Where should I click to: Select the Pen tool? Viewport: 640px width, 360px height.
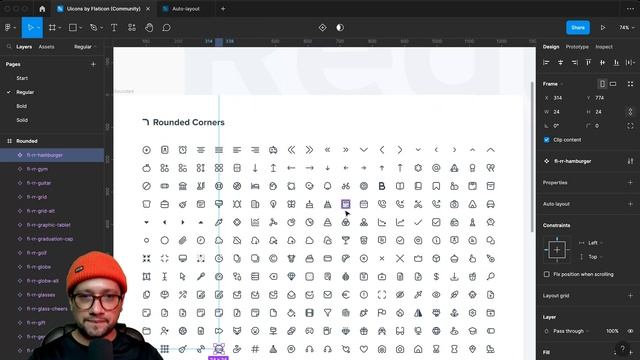click(93, 28)
